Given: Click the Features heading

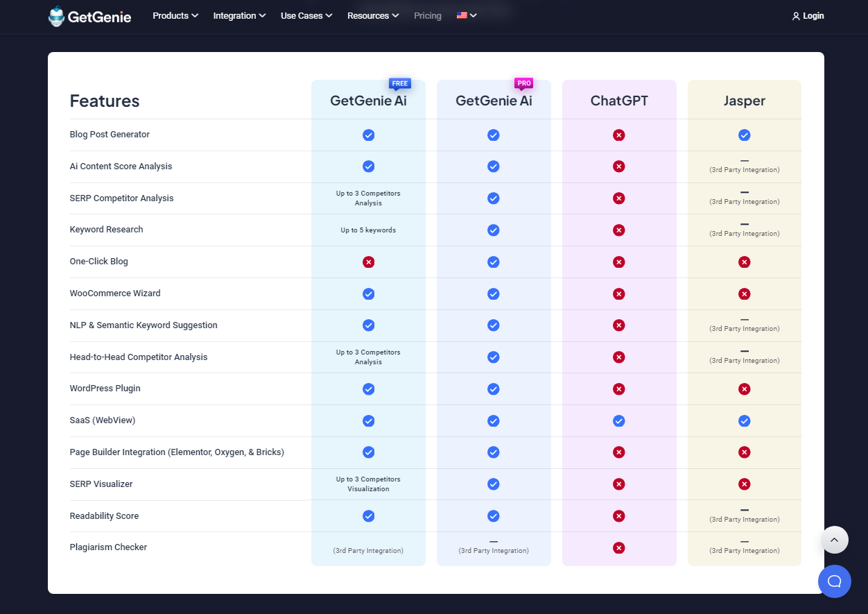Looking at the screenshot, I should [x=105, y=101].
